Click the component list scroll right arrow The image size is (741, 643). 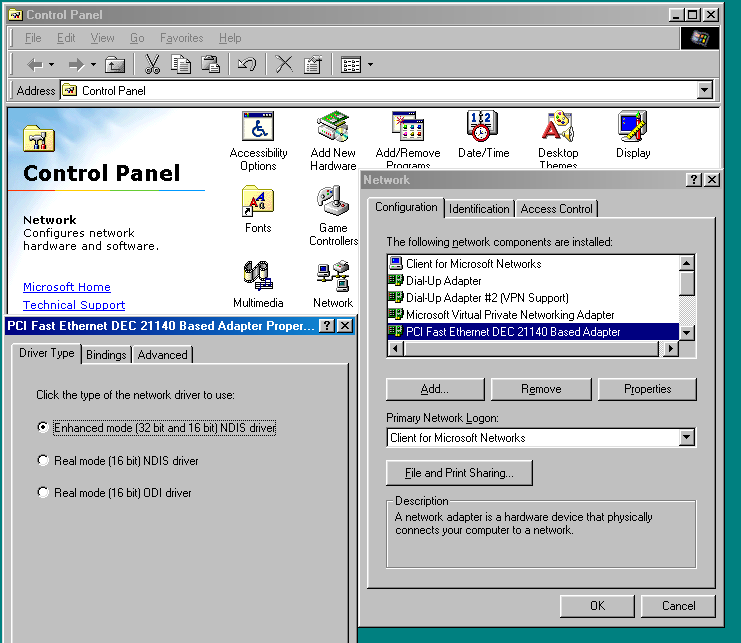coord(671,349)
